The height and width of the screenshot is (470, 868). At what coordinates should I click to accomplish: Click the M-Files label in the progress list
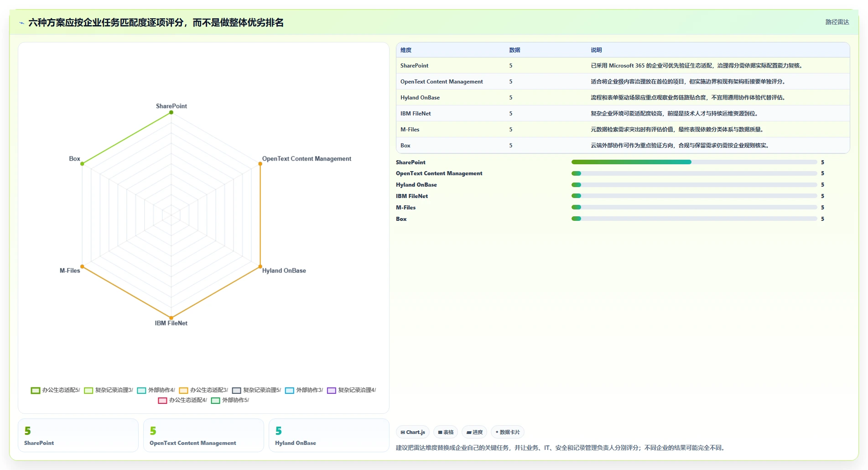point(405,208)
